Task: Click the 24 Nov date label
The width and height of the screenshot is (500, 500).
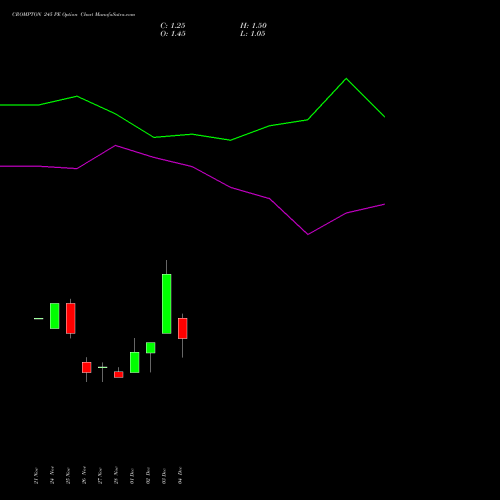Action: [52, 476]
